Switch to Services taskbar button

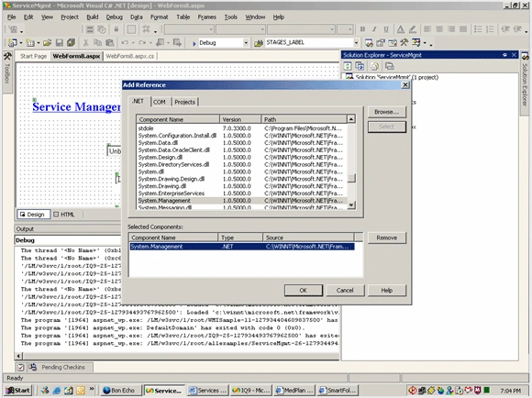pyautogui.click(x=208, y=391)
